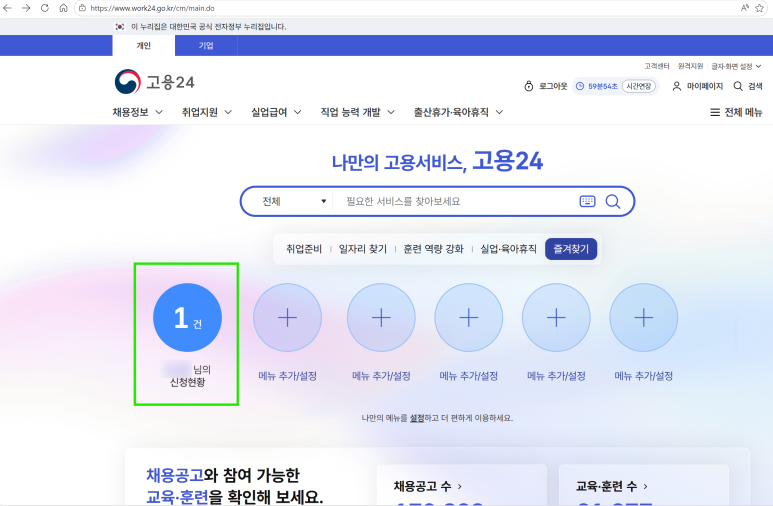
Task: Open 고객센터 link
Action: point(657,66)
